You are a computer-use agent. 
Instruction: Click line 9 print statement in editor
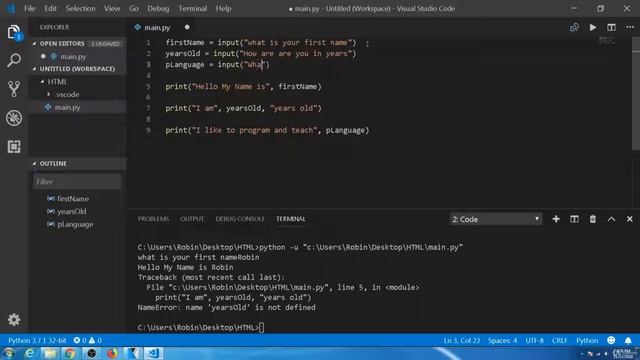267,130
